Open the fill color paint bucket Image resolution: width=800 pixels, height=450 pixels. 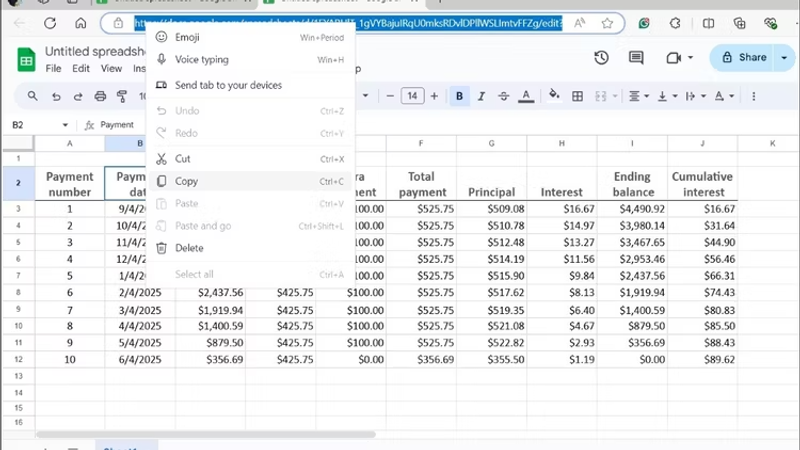tap(554, 96)
